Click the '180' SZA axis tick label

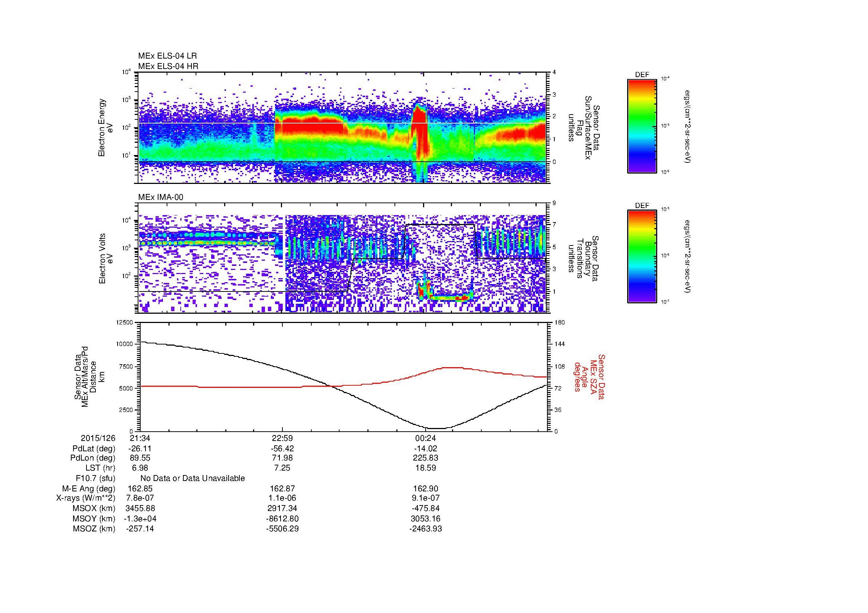(x=560, y=323)
